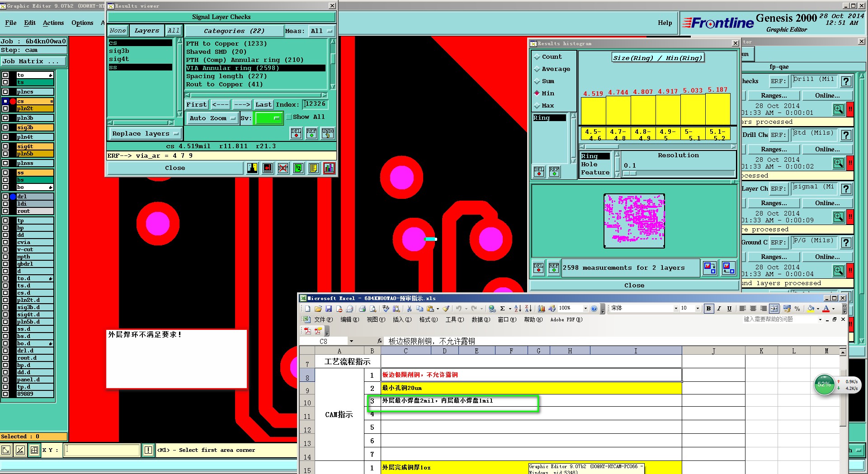Click the UNDO icon in Results viewer
The height and width of the screenshot is (474, 868).
pyautogui.click(x=328, y=133)
